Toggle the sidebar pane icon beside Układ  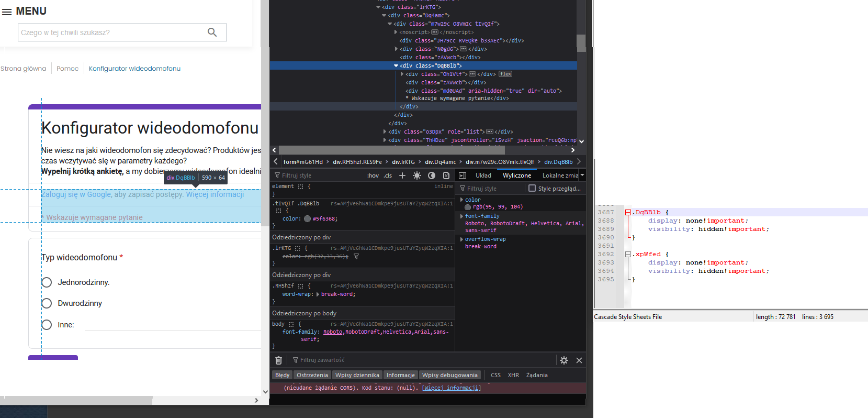pyautogui.click(x=463, y=176)
